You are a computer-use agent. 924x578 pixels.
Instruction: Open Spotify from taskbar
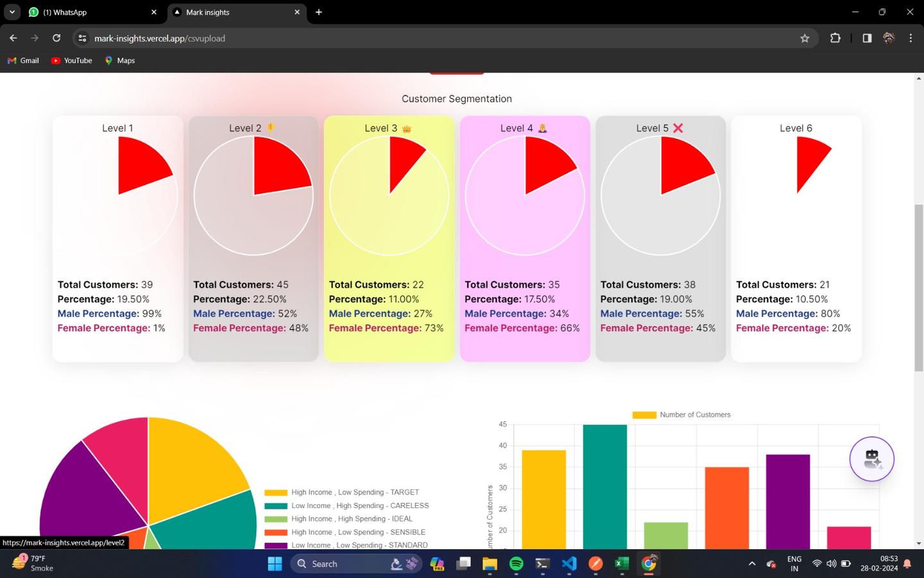(516, 564)
